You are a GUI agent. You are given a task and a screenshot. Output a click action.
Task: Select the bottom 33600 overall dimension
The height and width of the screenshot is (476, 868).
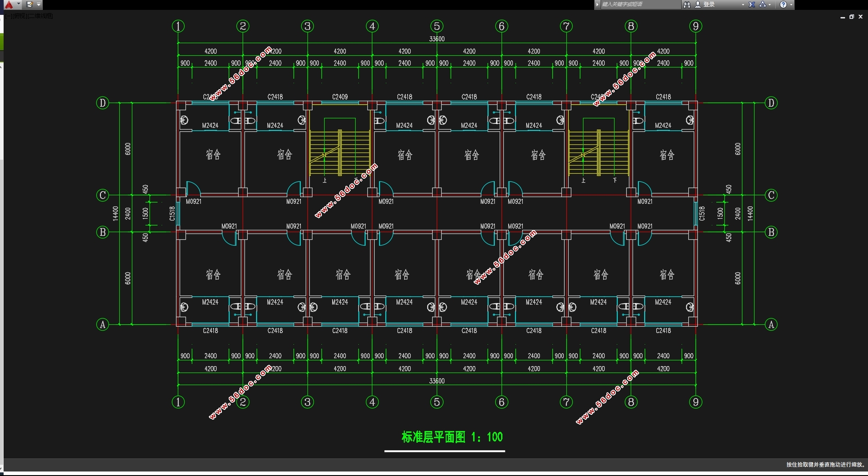[437, 381]
